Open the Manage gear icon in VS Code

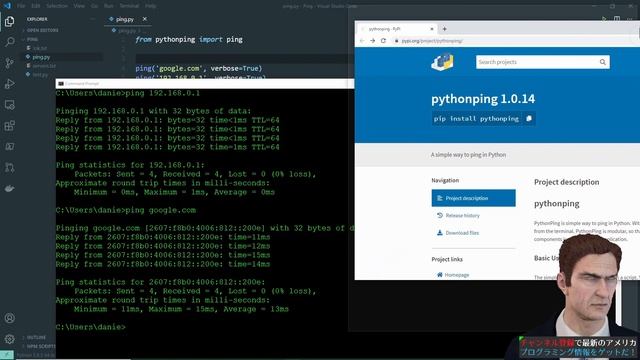click(9, 339)
